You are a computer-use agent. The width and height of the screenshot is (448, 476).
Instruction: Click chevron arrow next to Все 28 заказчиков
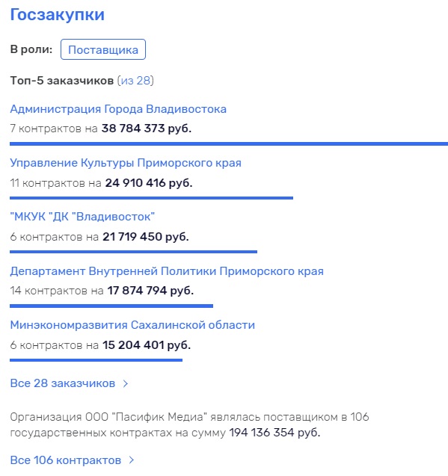pyautogui.click(x=126, y=384)
